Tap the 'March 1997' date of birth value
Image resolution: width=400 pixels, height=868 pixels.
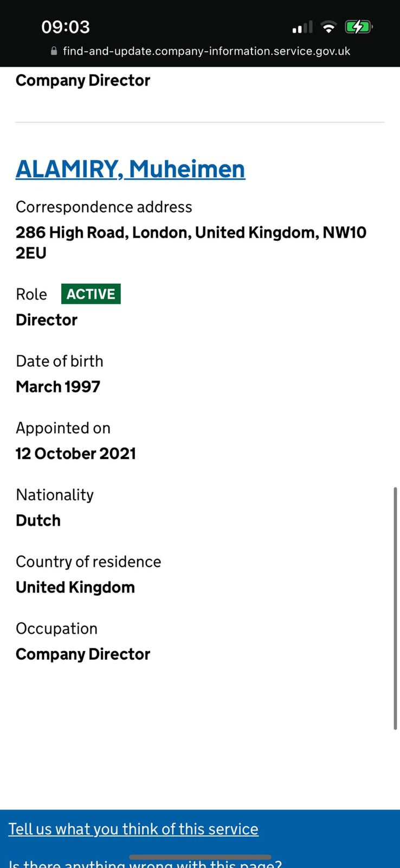pyautogui.click(x=58, y=387)
